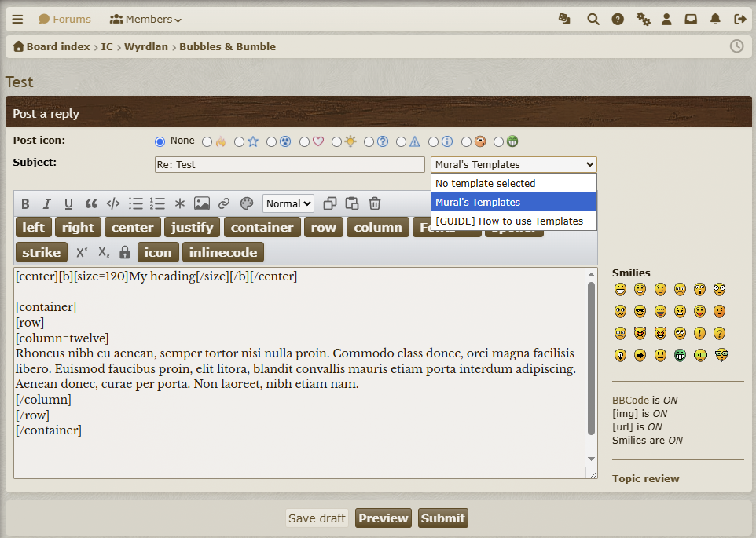756x538 pixels.
Task: Select the heart post icon radio button
Action: 303,142
